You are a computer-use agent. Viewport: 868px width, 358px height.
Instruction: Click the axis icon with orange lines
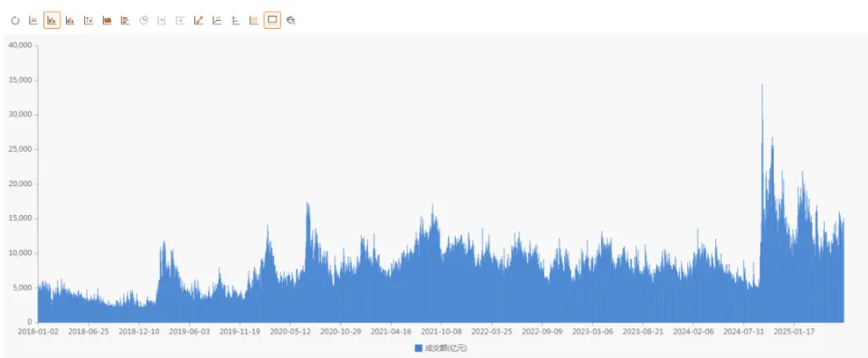click(x=218, y=21)
